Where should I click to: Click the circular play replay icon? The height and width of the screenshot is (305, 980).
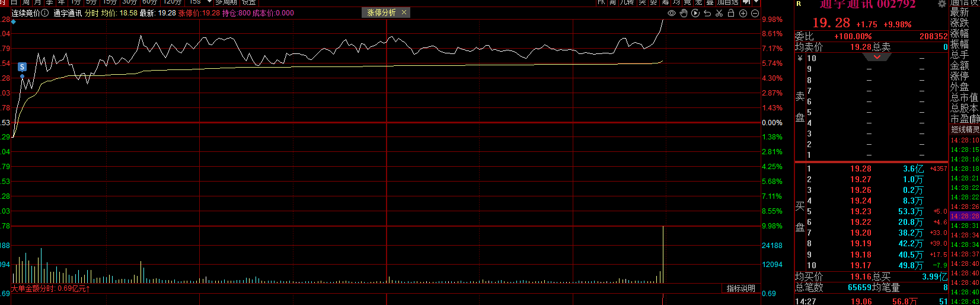click(x=695, y=13)
